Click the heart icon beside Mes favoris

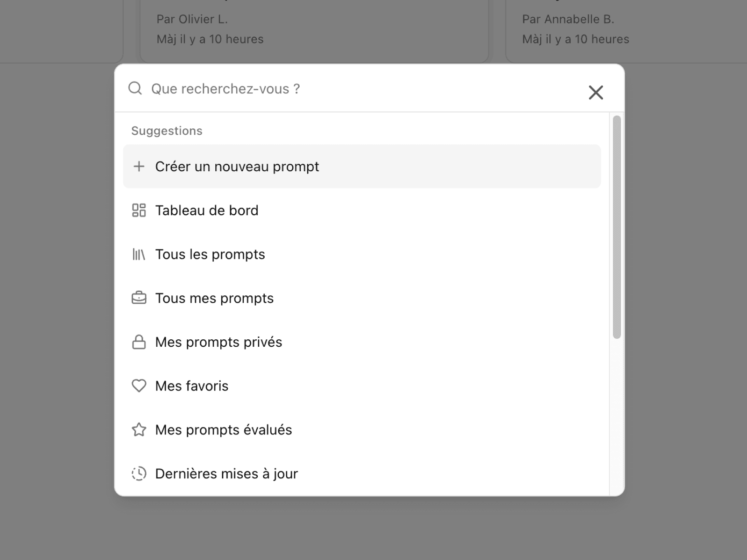click(x=139, y=386)
